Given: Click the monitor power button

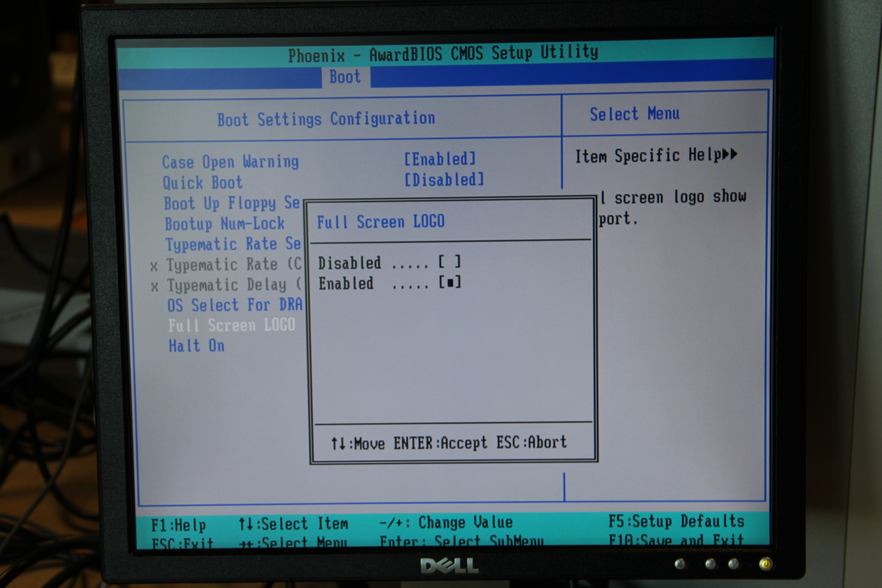Looking at the screenshot, I should (x=765, y=564).
